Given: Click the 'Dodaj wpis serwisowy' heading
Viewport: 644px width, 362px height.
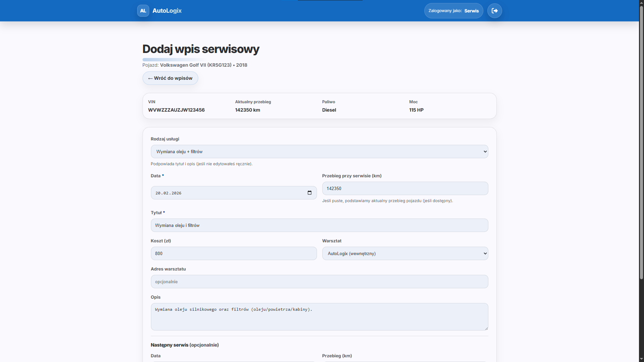Looking at the screenshot, I should click(201, 49).
